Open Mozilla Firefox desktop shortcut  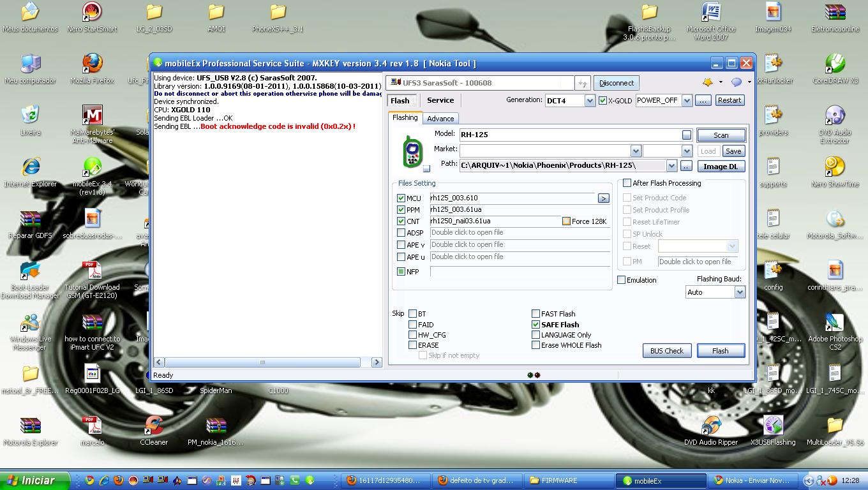click(x=93, y=68)
